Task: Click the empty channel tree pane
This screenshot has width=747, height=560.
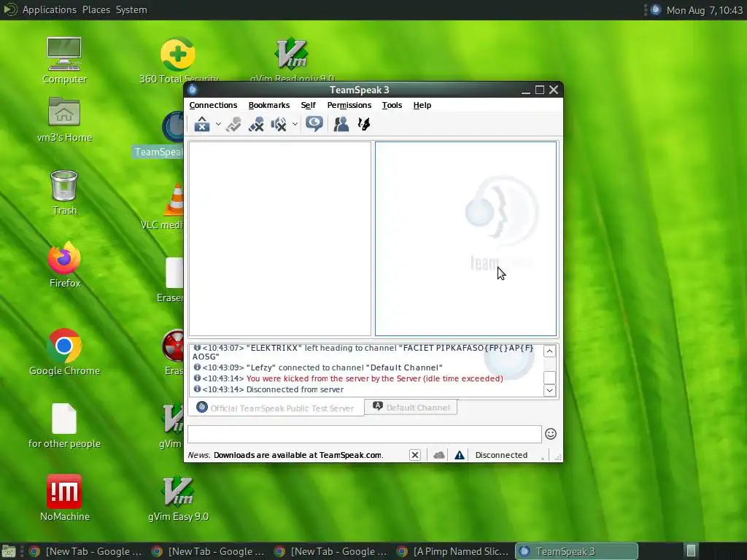Action: point(279,239)
